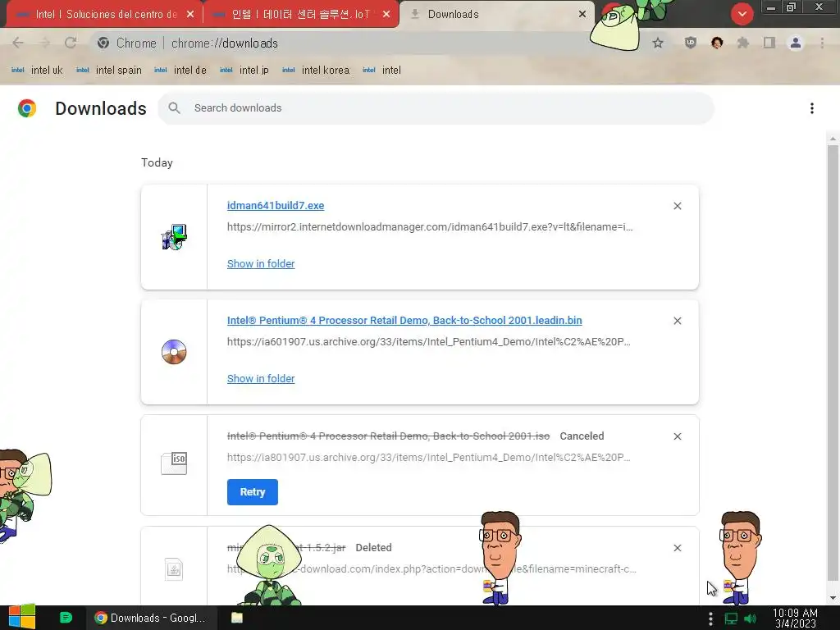840x630 pixels.
Task: Open the Windows Start button
Action: pyautogui.click(x=22, y=617)
